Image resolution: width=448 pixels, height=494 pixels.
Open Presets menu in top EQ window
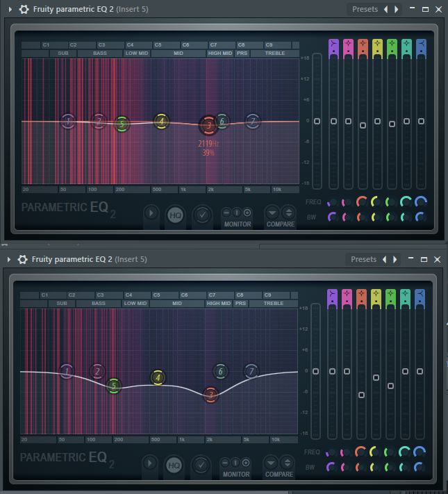click(365, 9)
